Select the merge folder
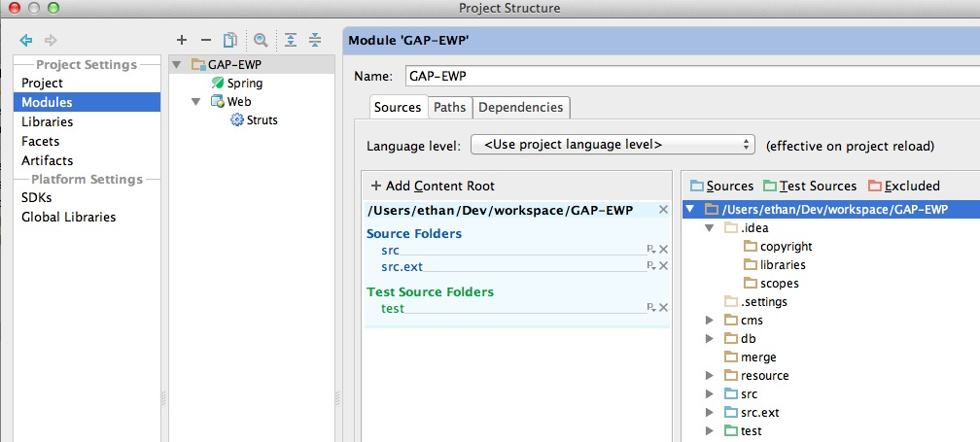Screen dimensions: 980x442 click(750, 357)
